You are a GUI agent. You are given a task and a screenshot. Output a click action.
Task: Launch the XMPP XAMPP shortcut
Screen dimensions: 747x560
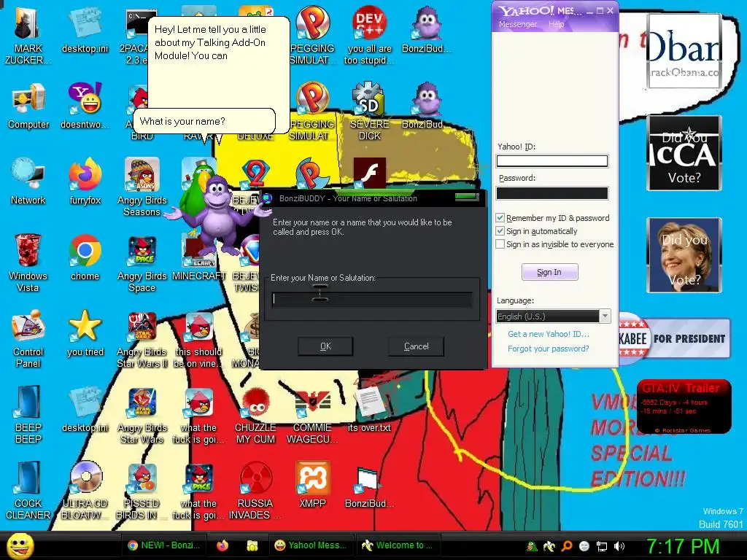point(312,485)
